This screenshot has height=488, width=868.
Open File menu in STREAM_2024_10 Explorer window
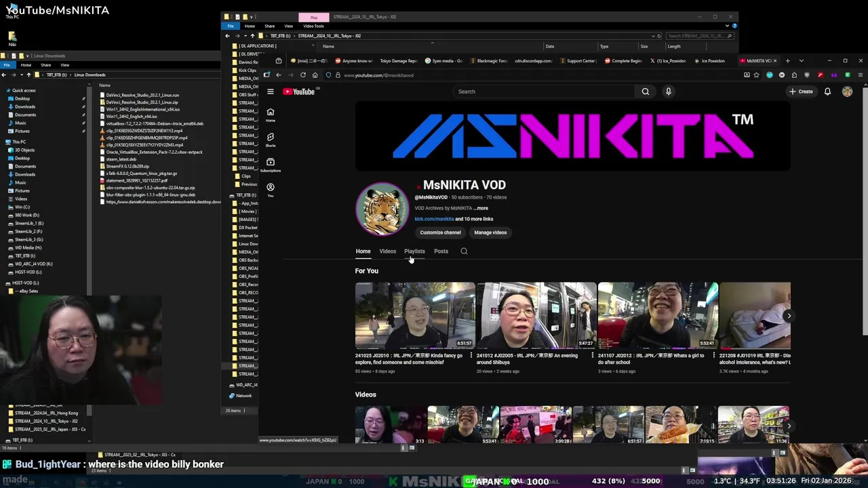click(x=231, y=26)
